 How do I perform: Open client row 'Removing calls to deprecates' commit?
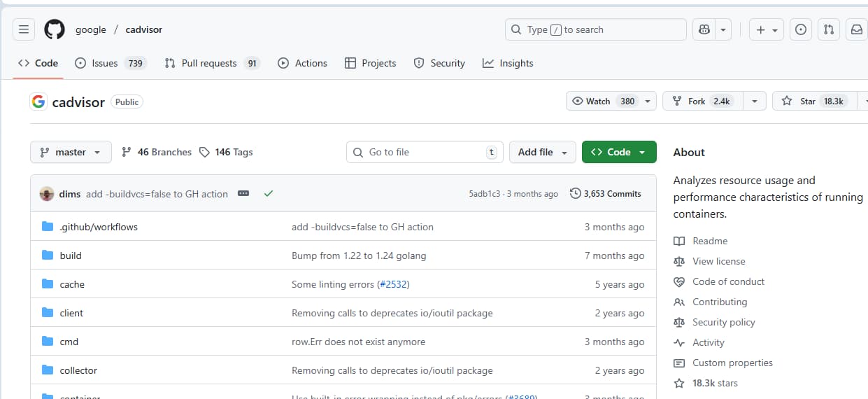pyautogui.click(x=392, y=313)
